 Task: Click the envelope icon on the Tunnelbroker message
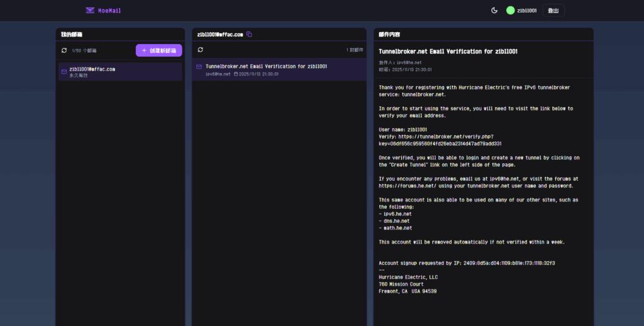[199, 66]
